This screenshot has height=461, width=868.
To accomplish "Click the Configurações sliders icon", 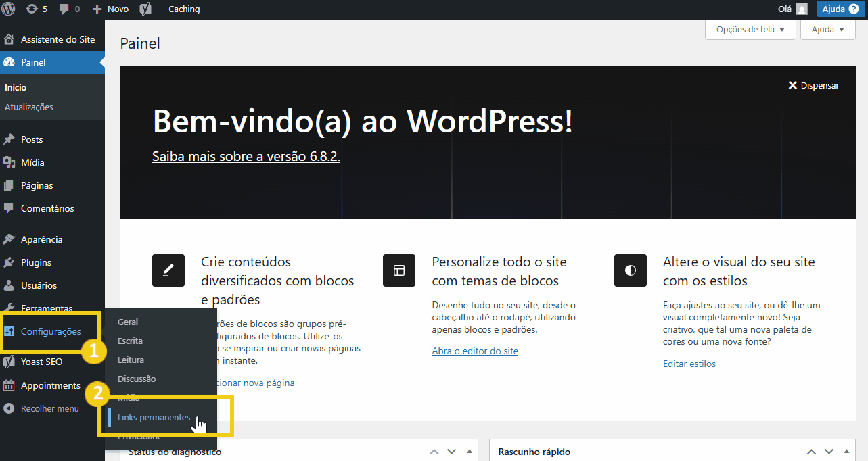I will [9, 331].
